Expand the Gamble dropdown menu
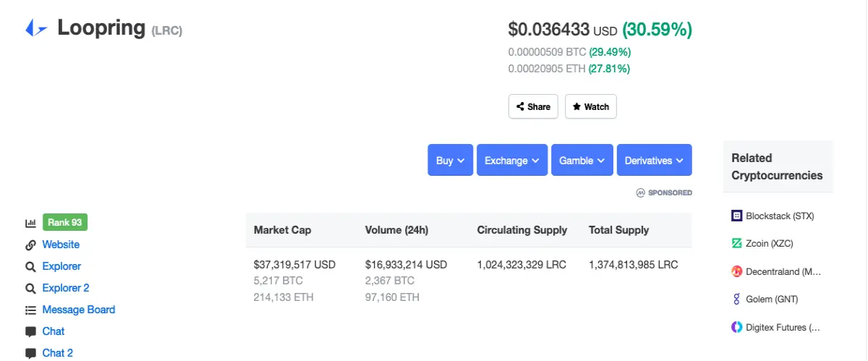 [x=582, y=161]
